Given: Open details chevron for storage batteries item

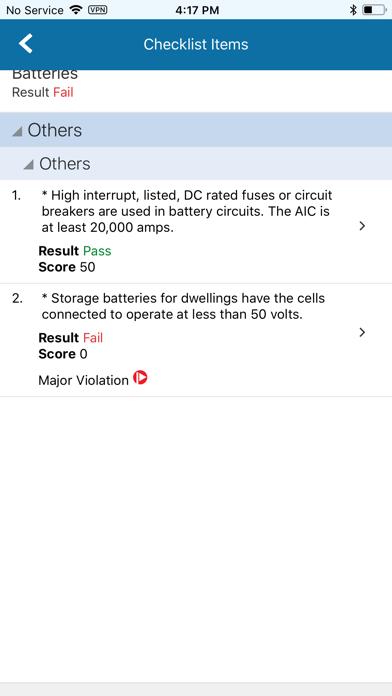Looking at the screenshot, I should coord(362,332).
